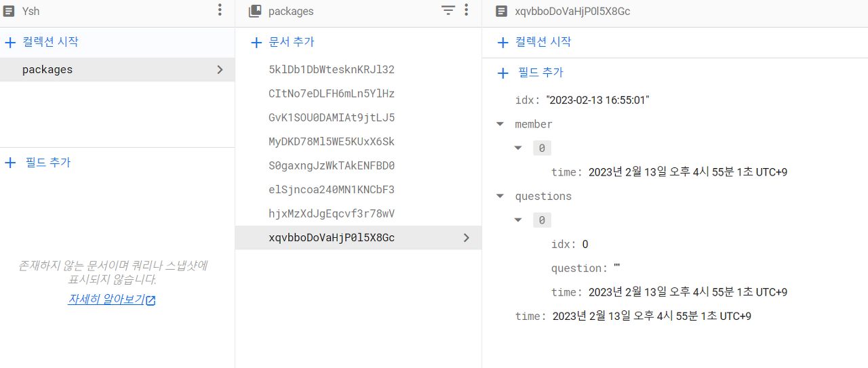The width and height of the screenshot is (868, 368).
Task: Collapse index 0 under member
Action: [518, 148]
